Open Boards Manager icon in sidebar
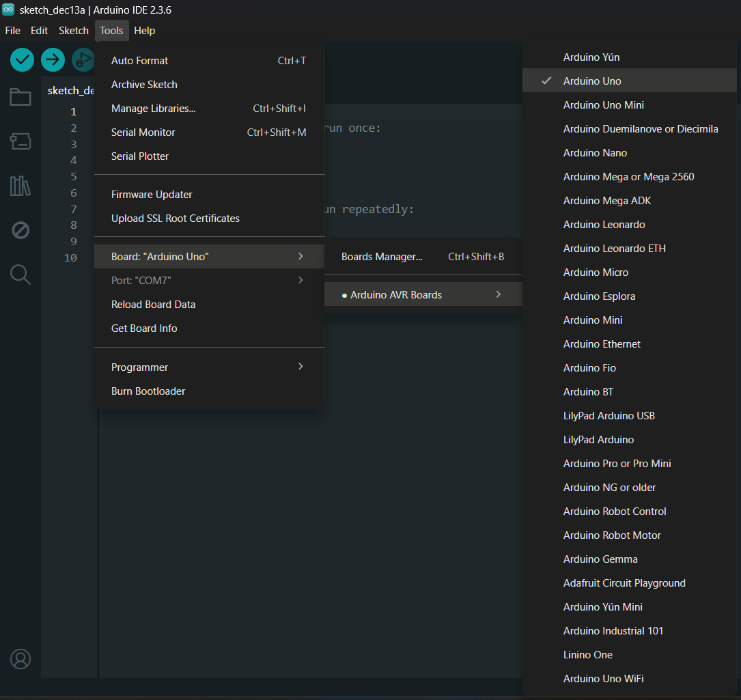The height and width of the screenshot is (700, 741). (x=20, y=141)
